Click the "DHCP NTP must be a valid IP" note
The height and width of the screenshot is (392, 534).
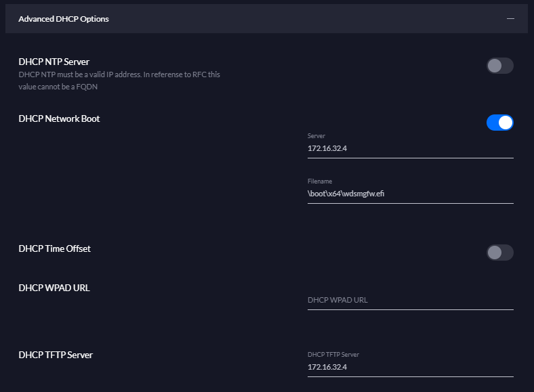click(x=119, y=74)
